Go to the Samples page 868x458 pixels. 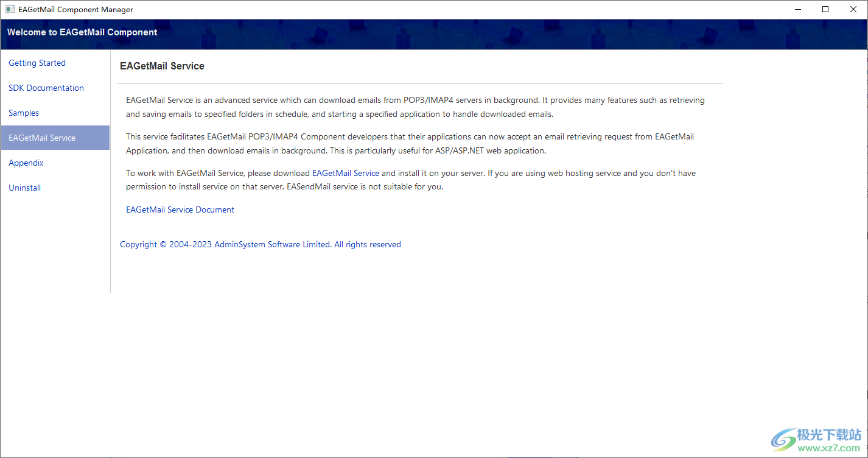[24, 113]
